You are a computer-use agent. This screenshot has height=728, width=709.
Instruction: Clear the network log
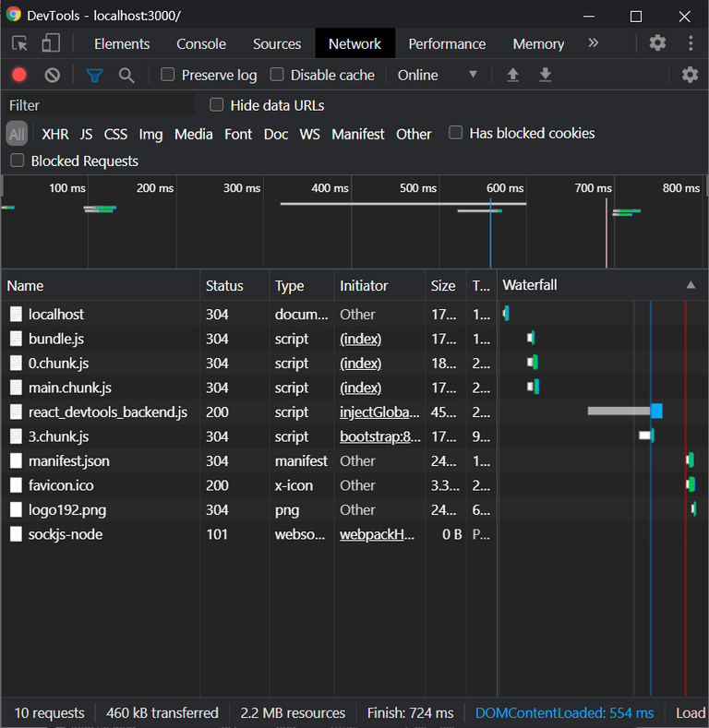tap(52, 75)
